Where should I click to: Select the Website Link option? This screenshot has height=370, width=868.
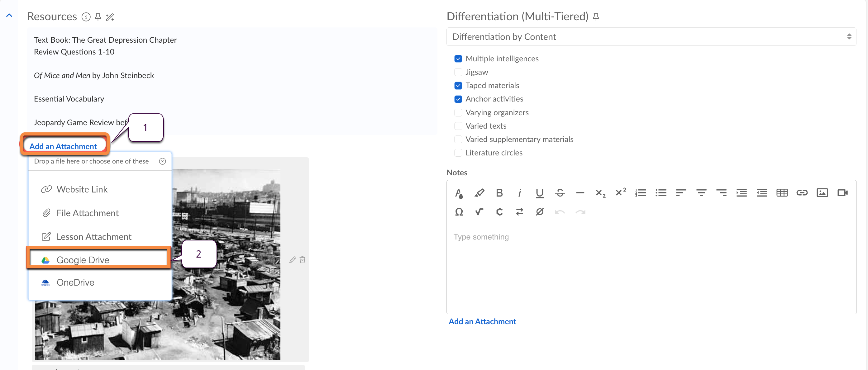coord(82,189)
